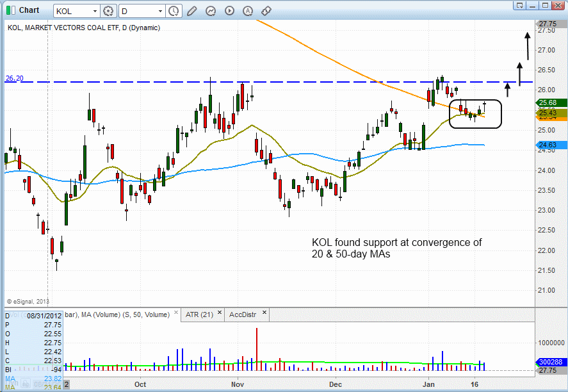
Task: Open the gear chart settings menu
Action: click(108, 11)
